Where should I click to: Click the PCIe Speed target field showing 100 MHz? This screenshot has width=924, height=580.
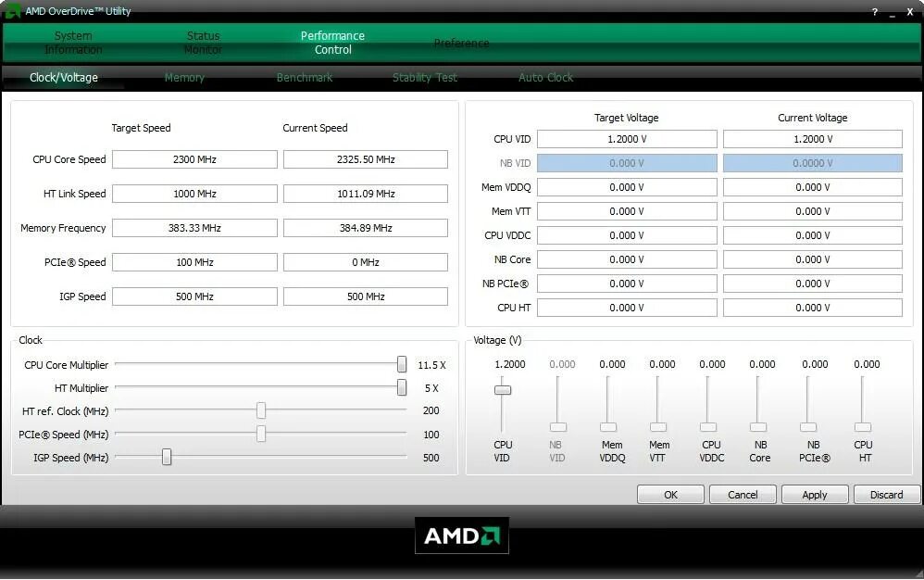[x=194, y=261]
